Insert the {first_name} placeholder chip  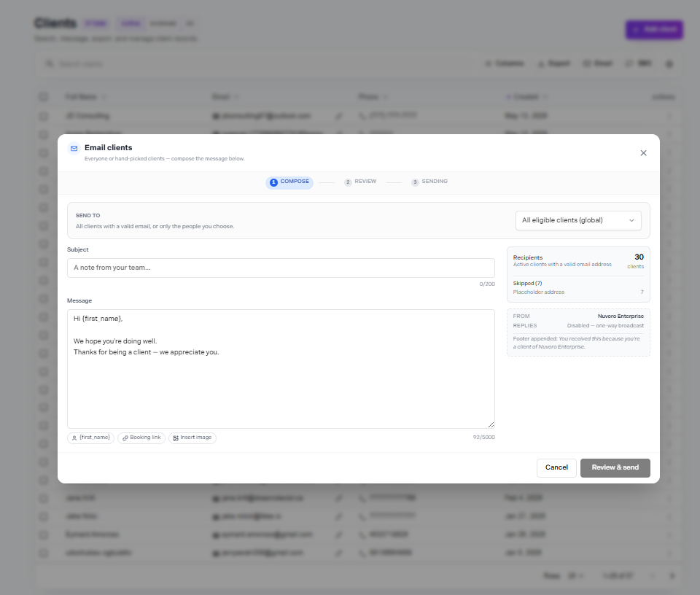point(90,438)
